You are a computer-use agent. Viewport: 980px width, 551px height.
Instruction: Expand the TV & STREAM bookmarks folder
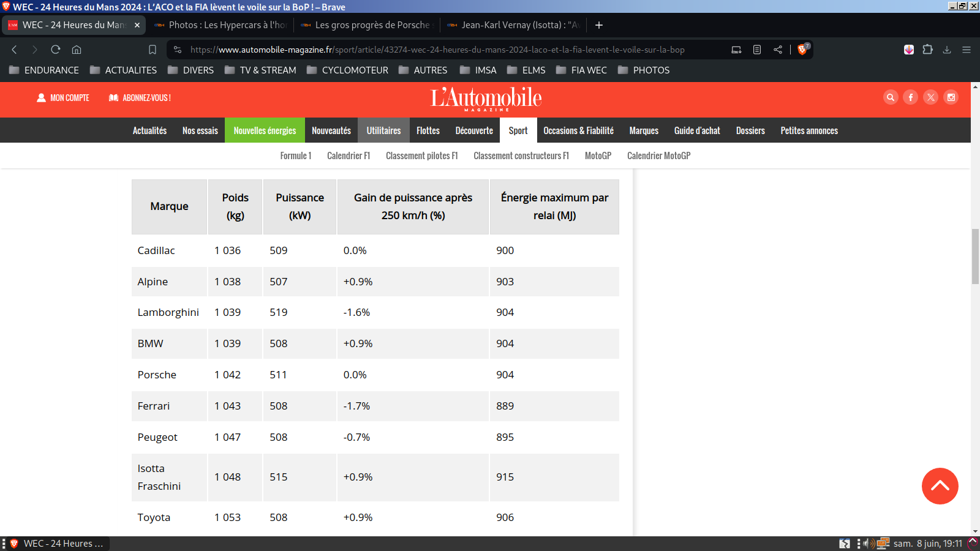pos(260,70)
